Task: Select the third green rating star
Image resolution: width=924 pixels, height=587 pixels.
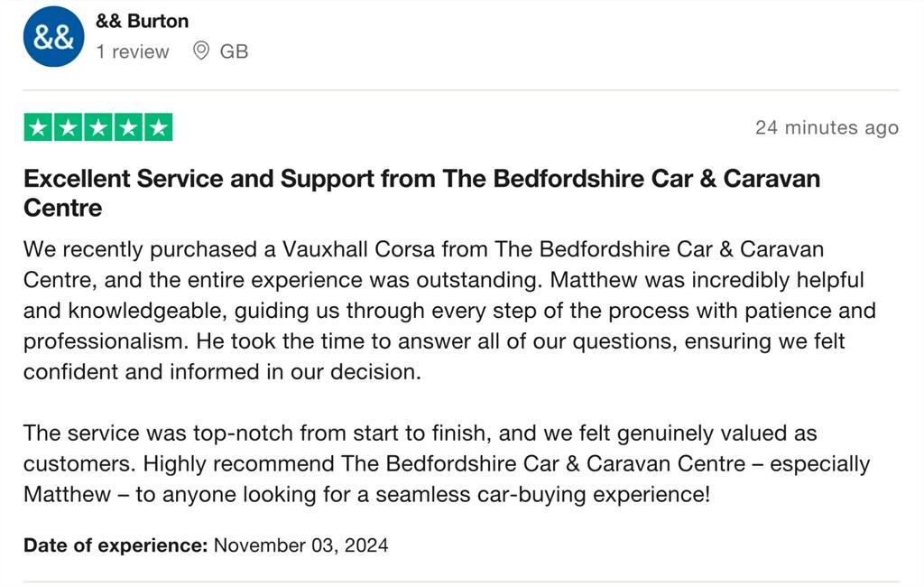Action: tap(97, 127)
